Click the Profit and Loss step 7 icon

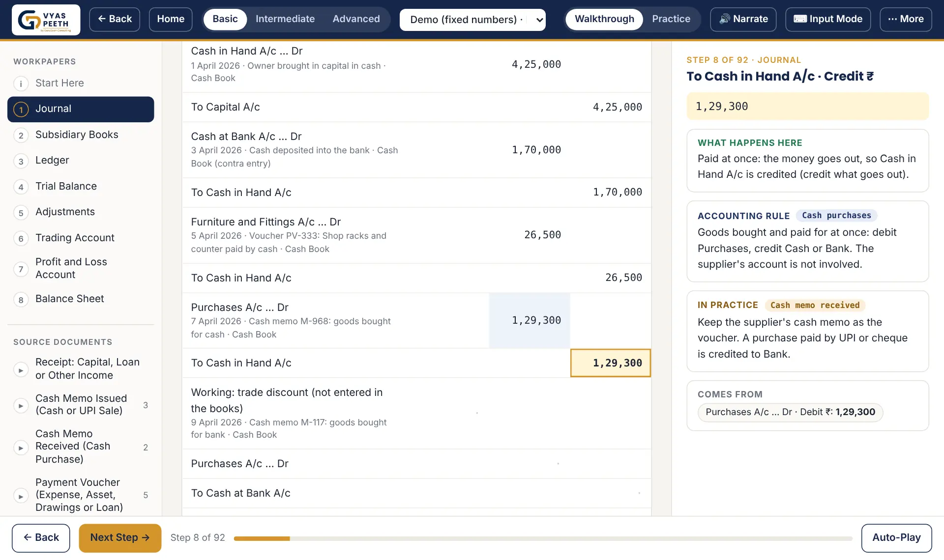coord(21,269)
